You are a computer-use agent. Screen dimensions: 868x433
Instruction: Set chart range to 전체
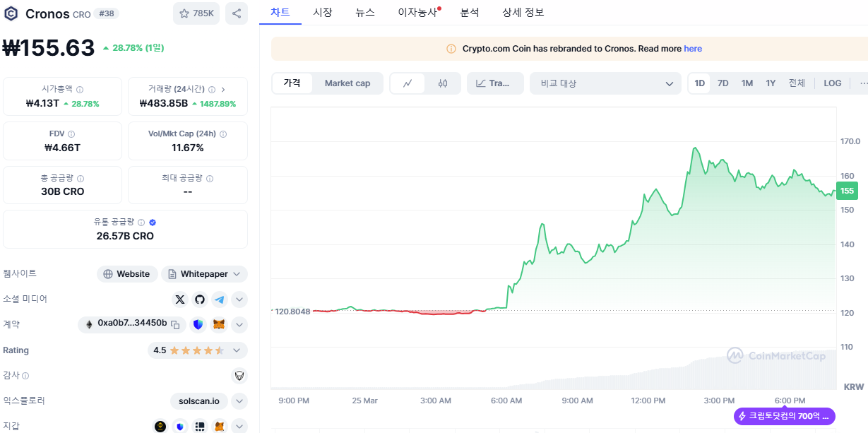[797, 83]
